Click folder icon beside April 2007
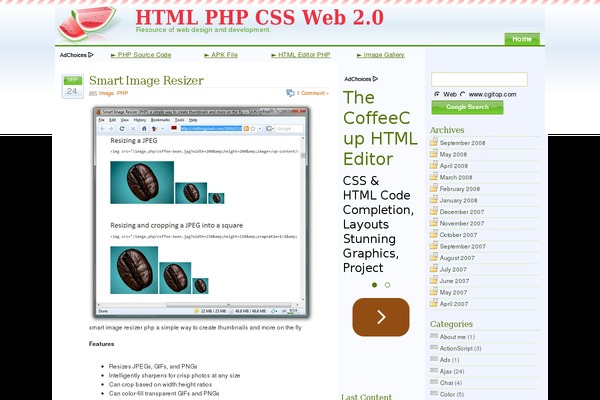The image size is (600, 400). coord(434,303)
